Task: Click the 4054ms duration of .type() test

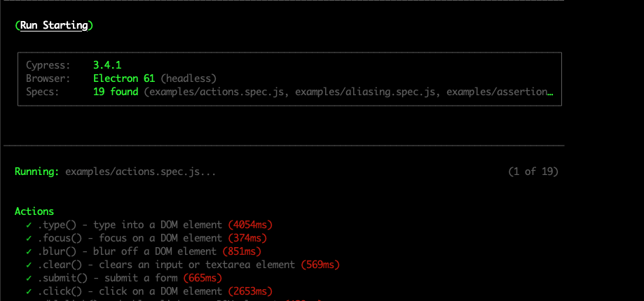Action: (x=250, y=225)
